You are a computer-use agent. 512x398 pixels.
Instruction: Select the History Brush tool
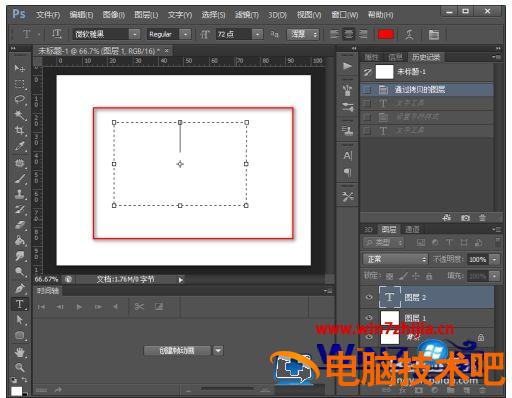19,210
